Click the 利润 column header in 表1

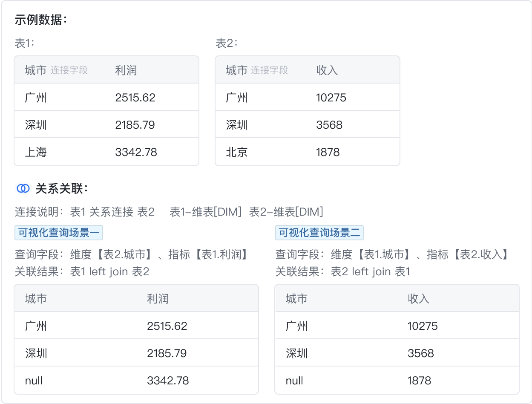coord(126,70)
